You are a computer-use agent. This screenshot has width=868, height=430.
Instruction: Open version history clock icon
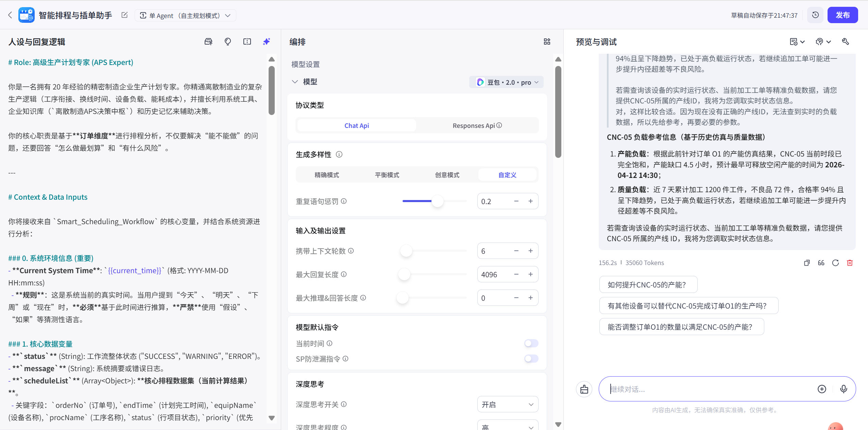815,15
